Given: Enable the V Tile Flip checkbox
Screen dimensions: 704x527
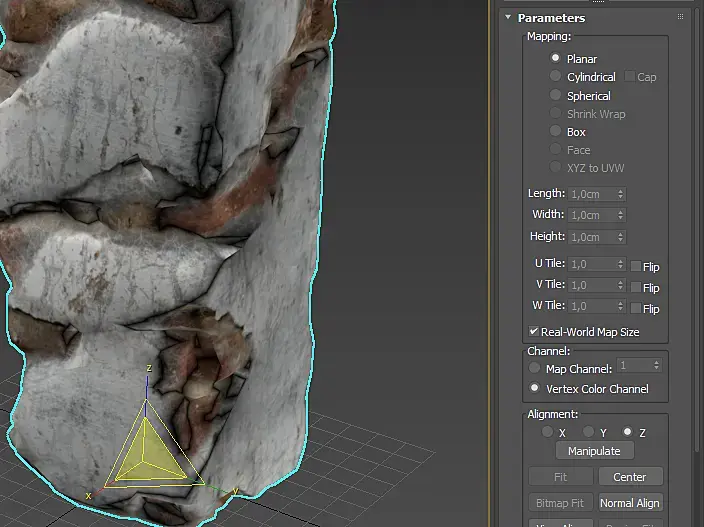Looking at the screenshot, I should pyautogui.click(x=635, y=287).
